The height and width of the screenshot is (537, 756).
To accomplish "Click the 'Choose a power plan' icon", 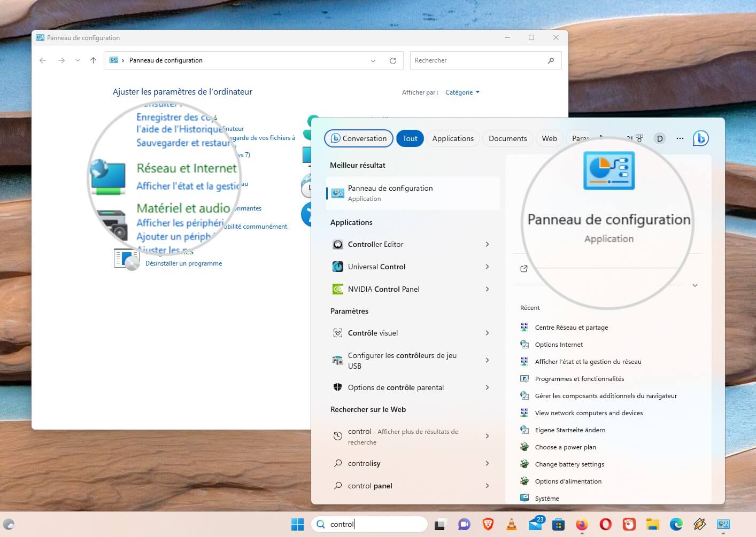I will 524,447.
